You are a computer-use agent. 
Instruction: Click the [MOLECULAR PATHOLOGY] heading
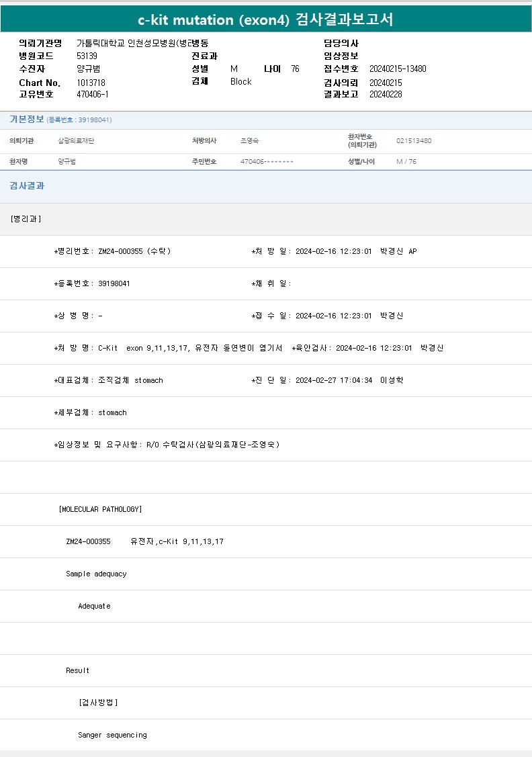pyautogui.click(x=101, y=509)
